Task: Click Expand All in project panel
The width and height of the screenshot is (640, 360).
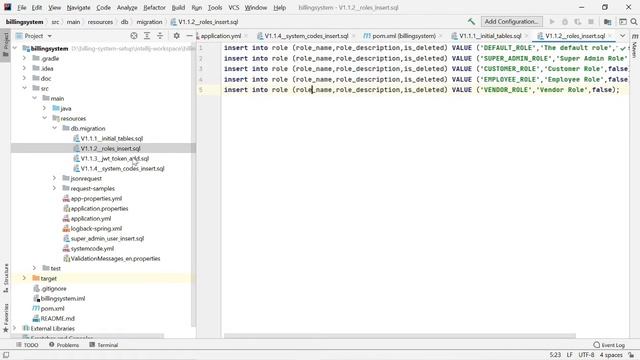Action: [x=147, y=36]
